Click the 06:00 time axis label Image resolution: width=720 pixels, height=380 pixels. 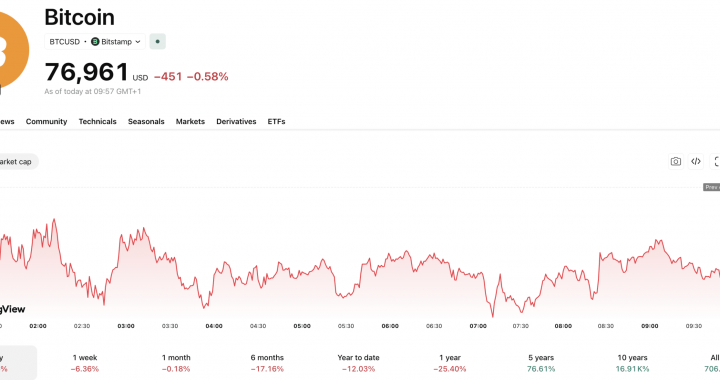pos(390,326)
